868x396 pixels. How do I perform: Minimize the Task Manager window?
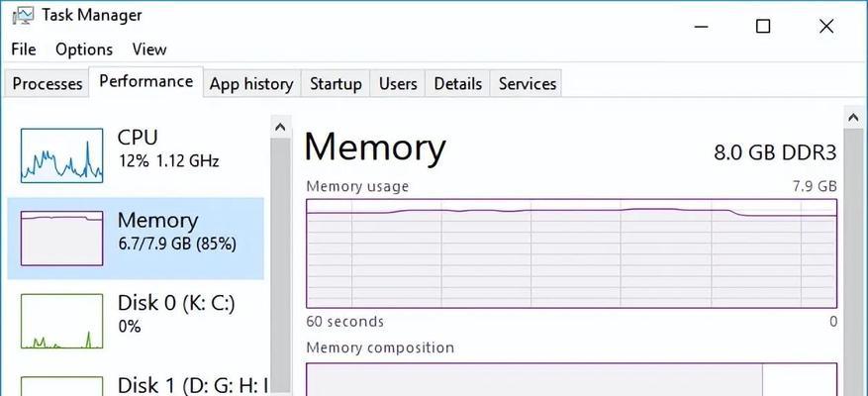coord(701,26)
